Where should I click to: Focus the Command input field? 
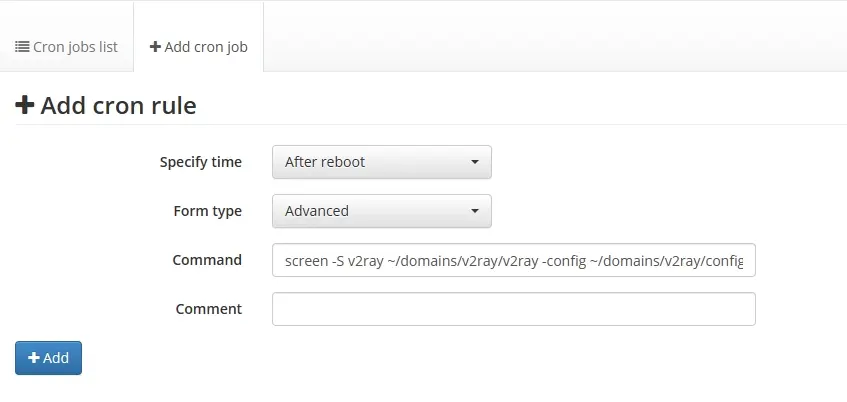(x=513, y=260)
